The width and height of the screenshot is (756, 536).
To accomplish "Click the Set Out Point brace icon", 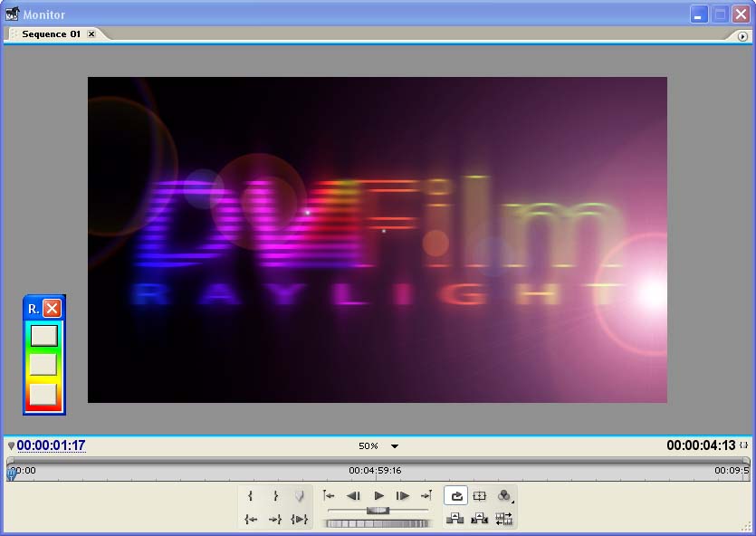I will pyautogui.click(x=275, y=495).
